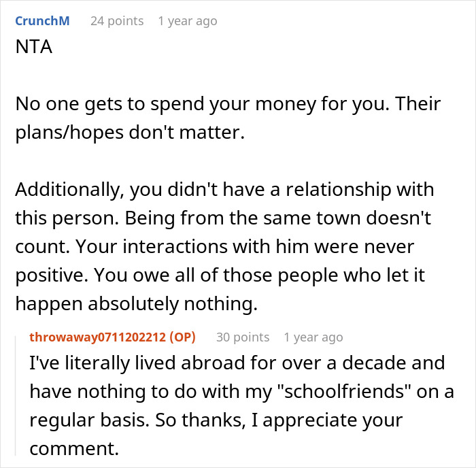Open CrunchM's user profile
Screen dimensions: 476x468
click(41, 21)
